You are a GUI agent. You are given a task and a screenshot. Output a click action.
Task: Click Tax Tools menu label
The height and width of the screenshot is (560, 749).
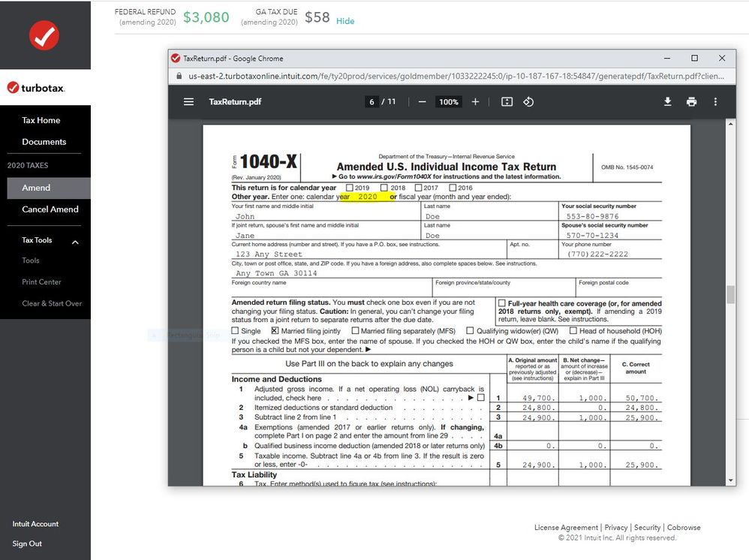coord(37,240)
